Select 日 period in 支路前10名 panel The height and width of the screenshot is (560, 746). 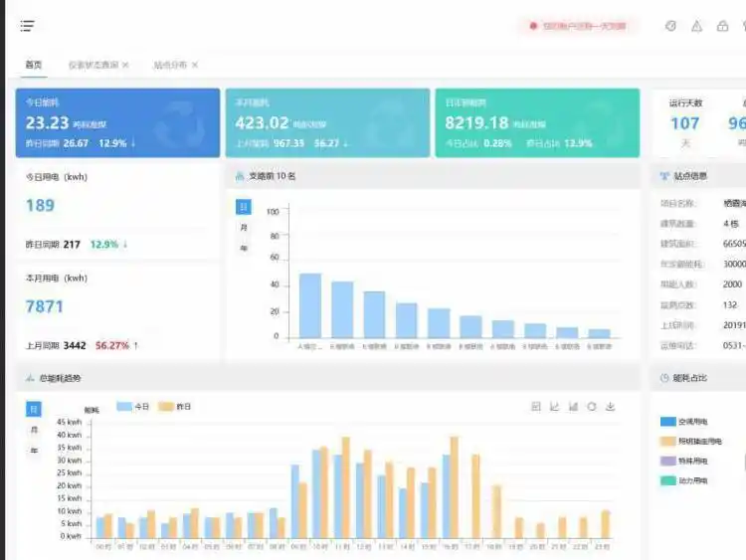[x=244, y=207]
